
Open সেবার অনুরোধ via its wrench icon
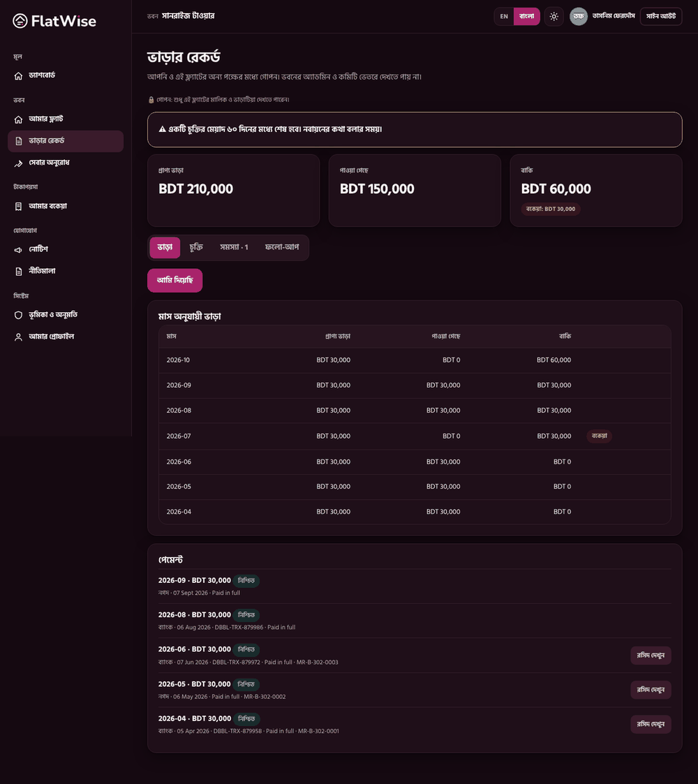pyautogui.click(x=19, y=163)
